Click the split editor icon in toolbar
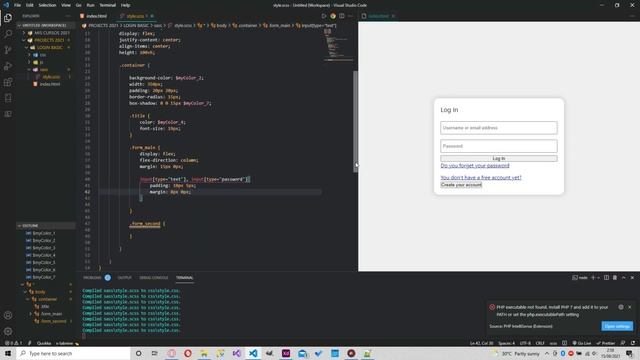This screenshot has height=360, width=640. pos(342,16)
